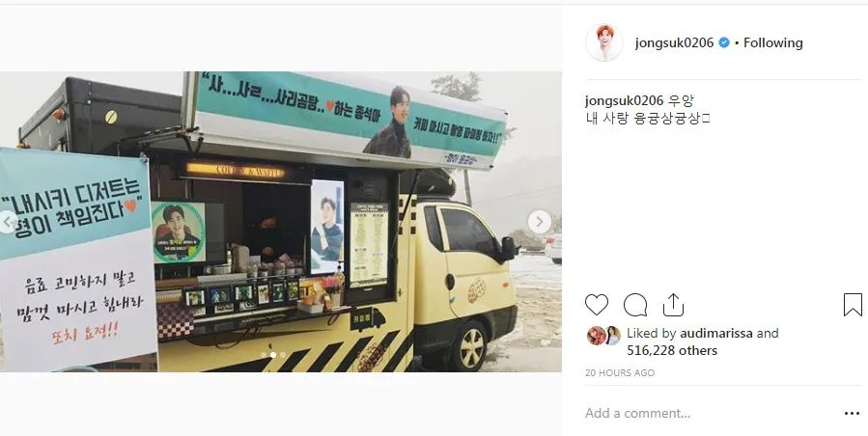Click the first liker avatar beside Liked by
868x436 pixels.
coord(596,336)
